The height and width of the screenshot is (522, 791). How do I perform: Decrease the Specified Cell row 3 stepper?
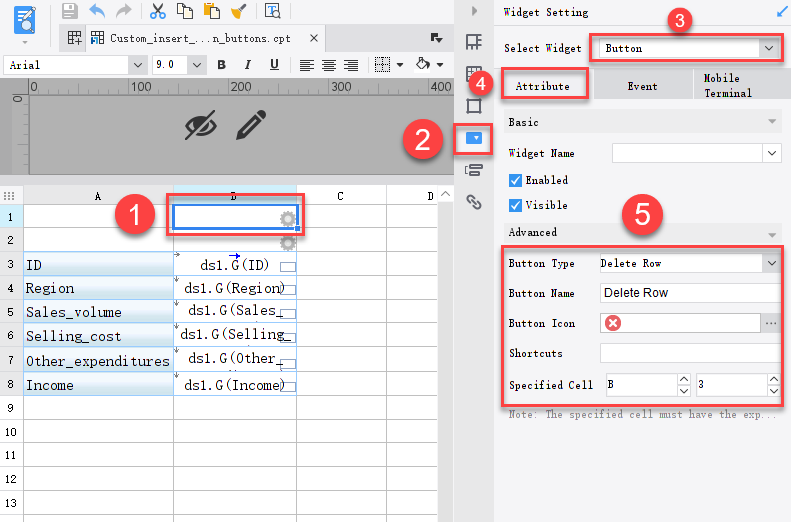pos(774,390)
